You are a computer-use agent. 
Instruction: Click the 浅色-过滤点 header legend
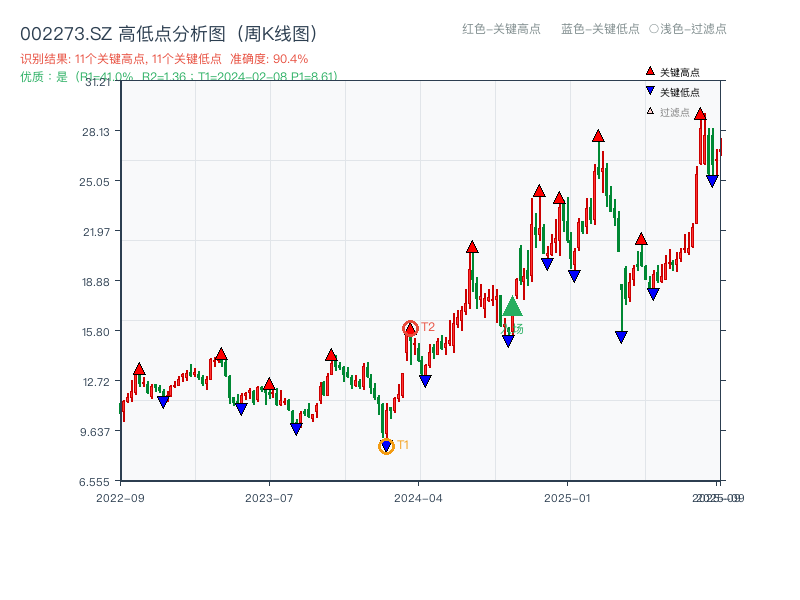[x=688, y=29]
